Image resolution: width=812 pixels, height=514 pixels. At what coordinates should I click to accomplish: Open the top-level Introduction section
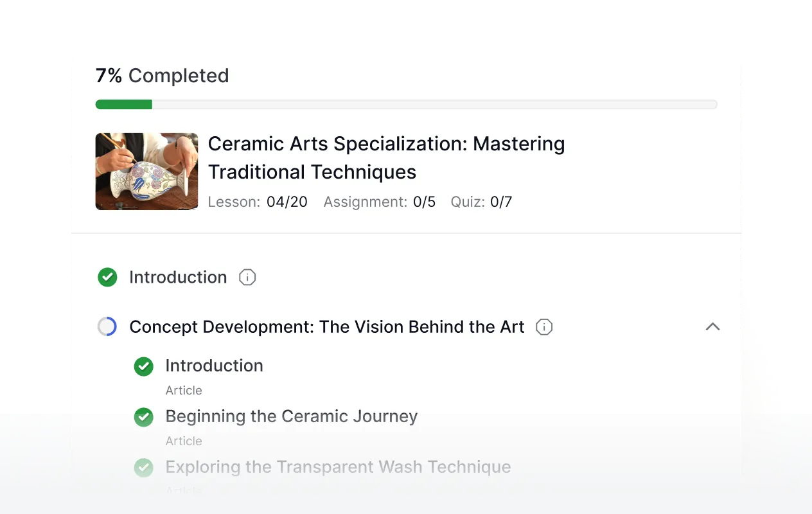(x=178, y=278)
